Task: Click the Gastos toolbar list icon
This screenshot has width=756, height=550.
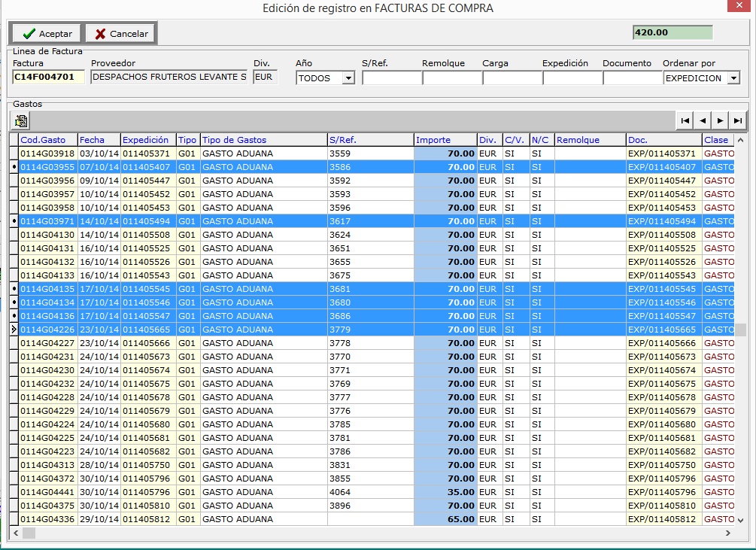Action: click(21, 120)
